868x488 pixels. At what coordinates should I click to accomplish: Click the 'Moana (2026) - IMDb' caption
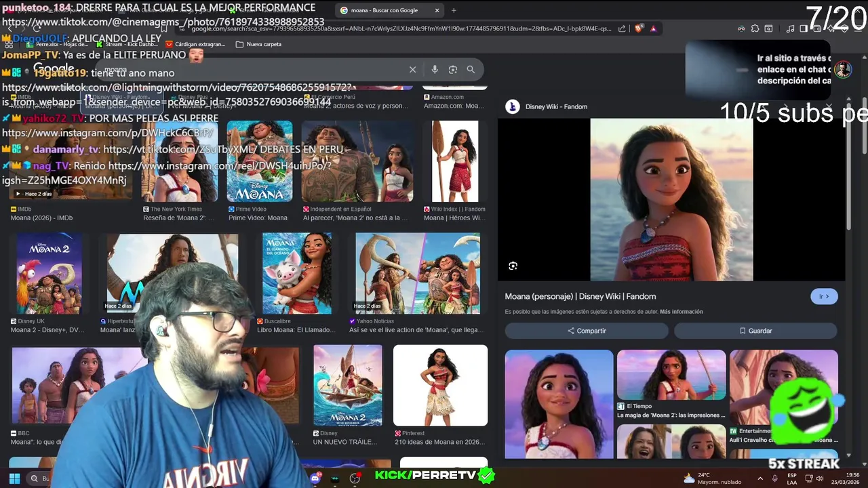[41, 218]
